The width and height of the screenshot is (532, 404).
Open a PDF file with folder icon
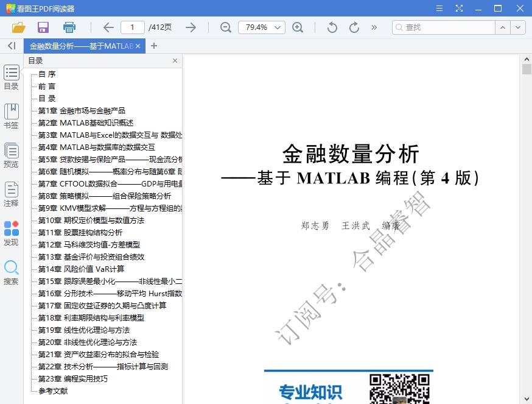[x=19, y=27]
